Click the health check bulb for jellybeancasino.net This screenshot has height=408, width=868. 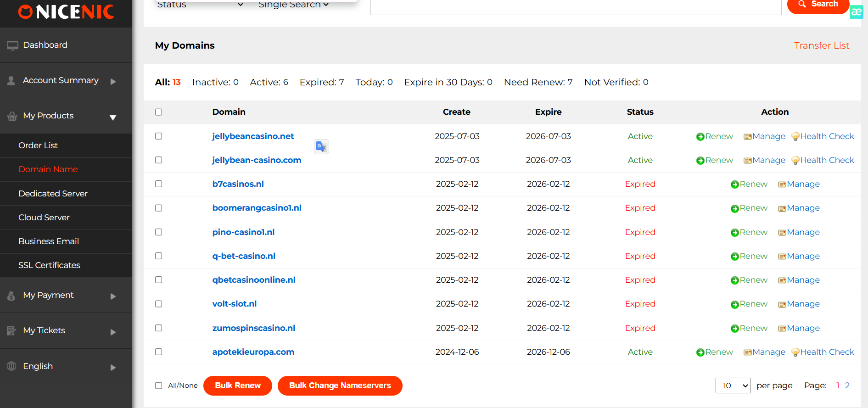pos(795,137)
